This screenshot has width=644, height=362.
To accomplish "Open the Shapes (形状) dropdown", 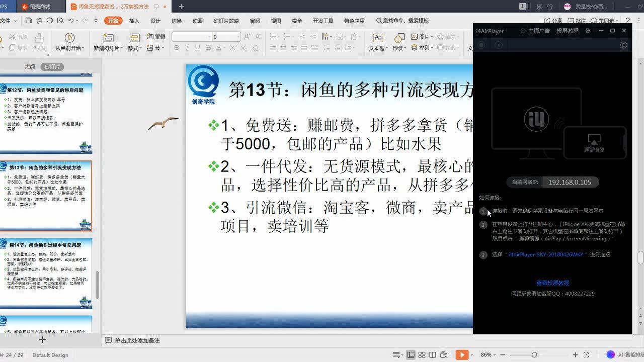I will tap(399, 48).
